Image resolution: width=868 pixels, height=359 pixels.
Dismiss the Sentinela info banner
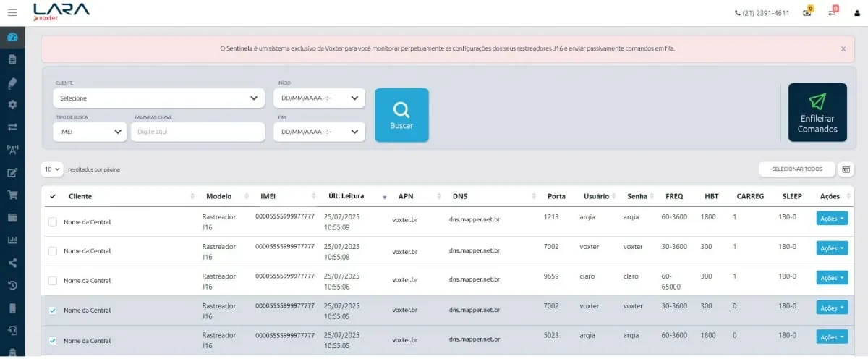843,48
